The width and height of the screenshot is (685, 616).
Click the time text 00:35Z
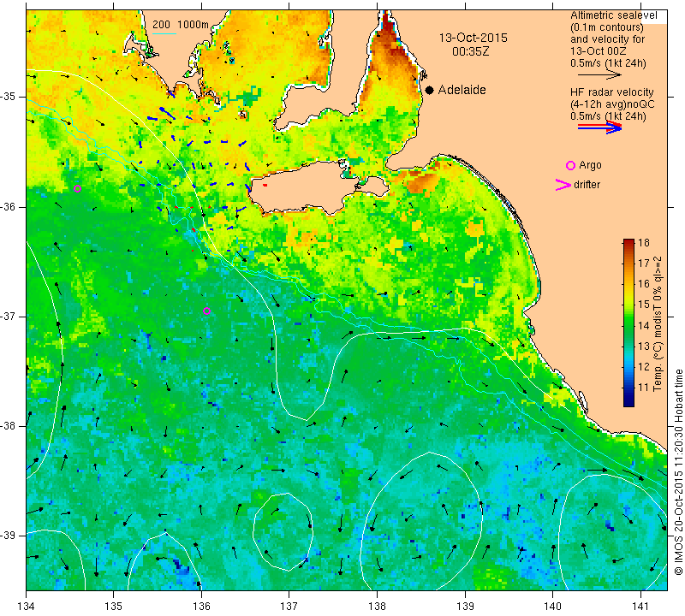(470, 51)
